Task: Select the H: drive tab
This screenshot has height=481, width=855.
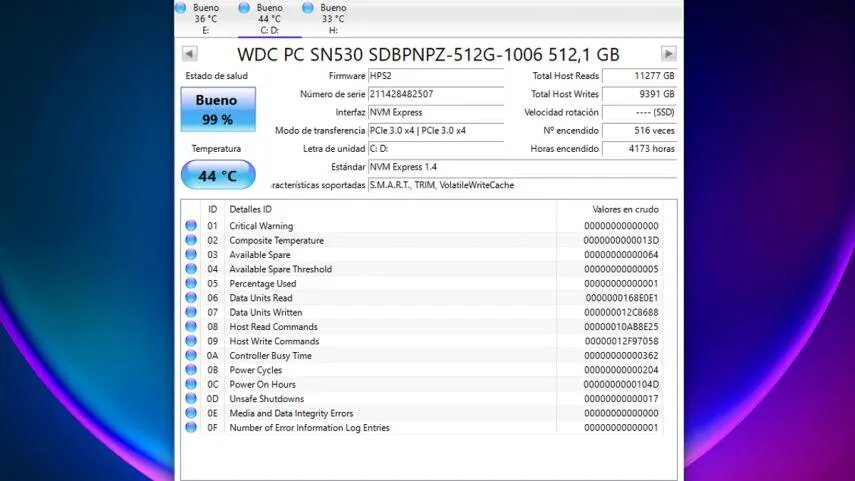Action: click(332, 18)
